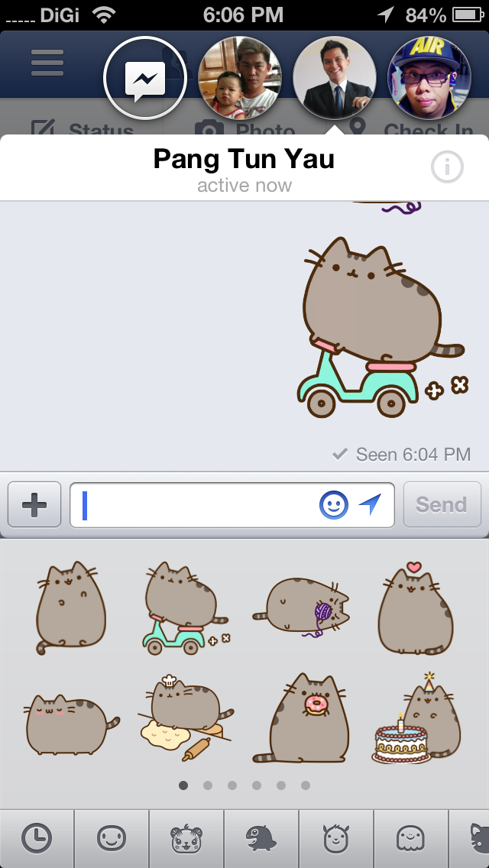This screenshot has height=868, width=489.
Task: Send the Pusheen with heart sticker
Action: (x=416, y=607)
